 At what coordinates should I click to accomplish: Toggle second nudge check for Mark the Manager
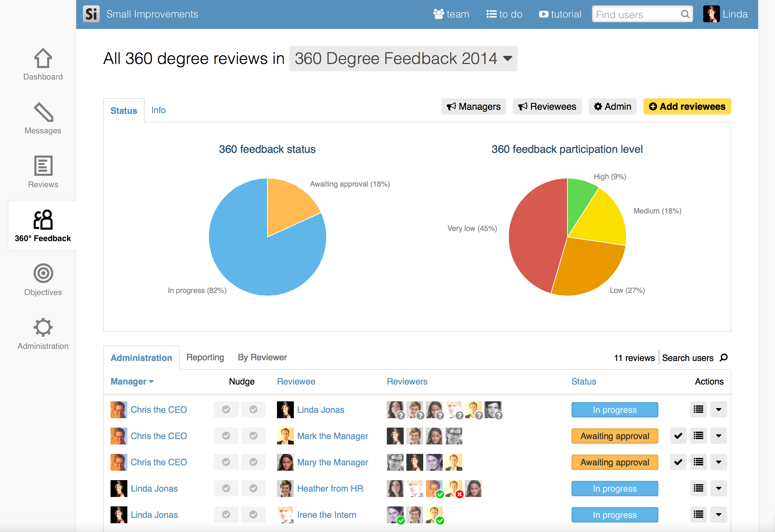253,436
